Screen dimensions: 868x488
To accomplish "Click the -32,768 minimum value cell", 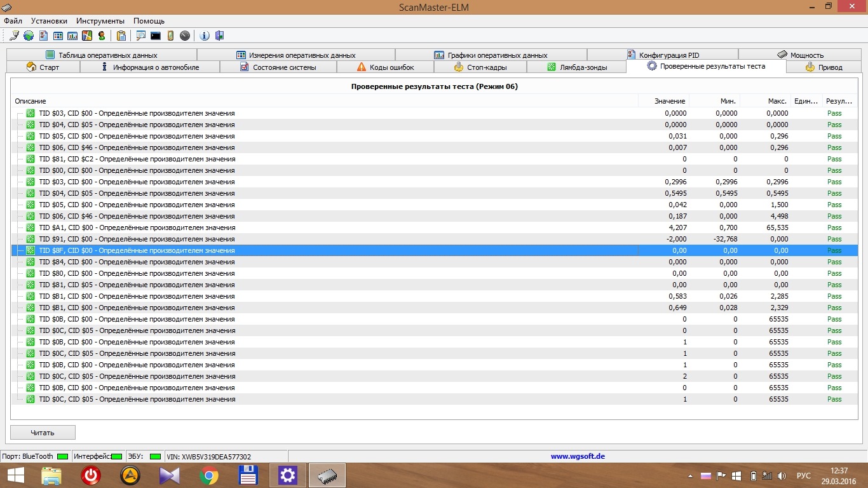I will [x=724, y=239].
